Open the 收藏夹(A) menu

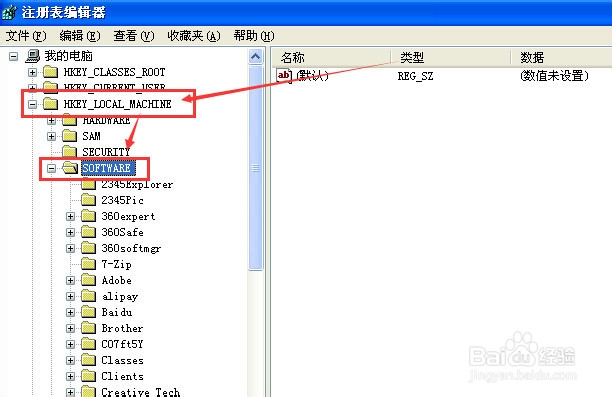pyautogui.click(x=194, y=36)
